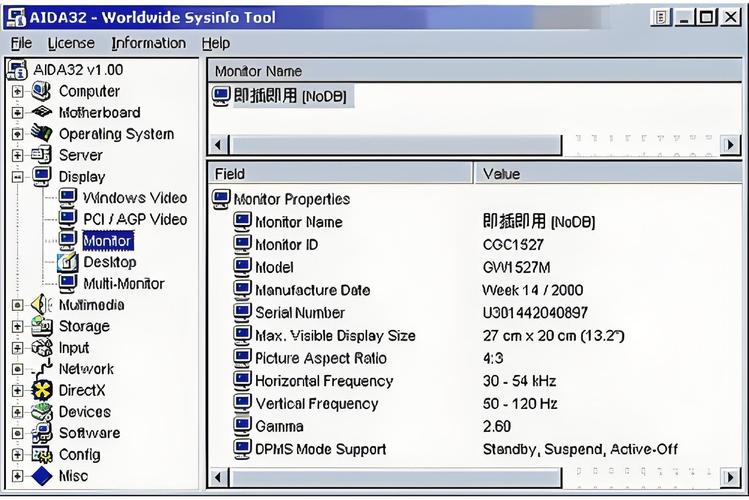Image resolution: width=749 pixels, height=500 pixels.
Task: Open the Information menu
Action: 148,43
